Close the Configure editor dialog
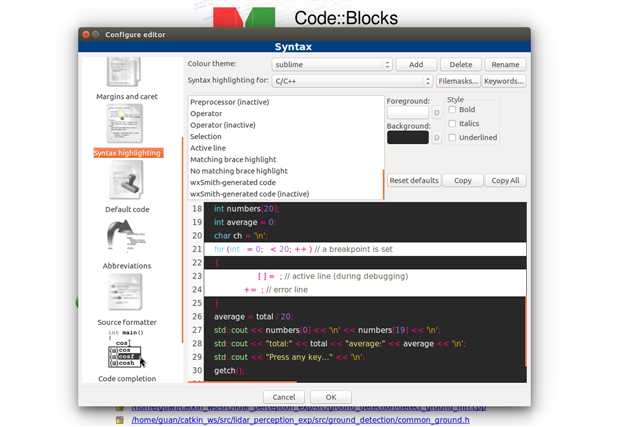 [86, 35]
